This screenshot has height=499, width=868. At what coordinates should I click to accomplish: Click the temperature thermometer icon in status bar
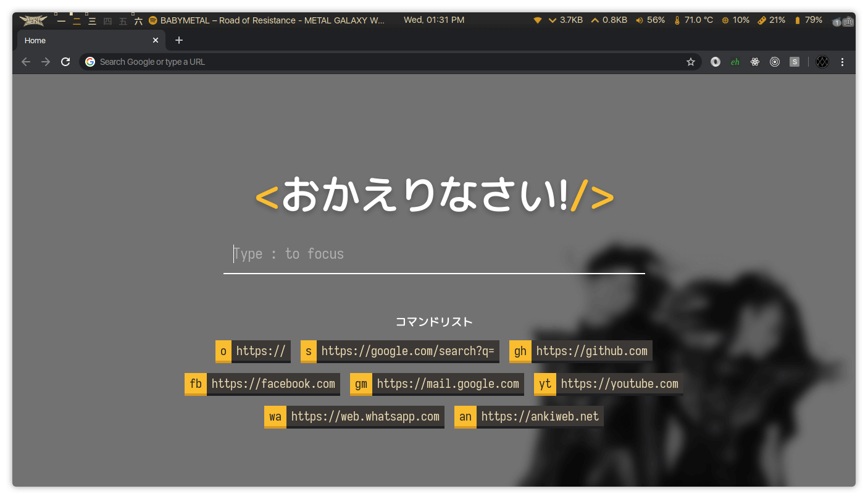(677, 20)
